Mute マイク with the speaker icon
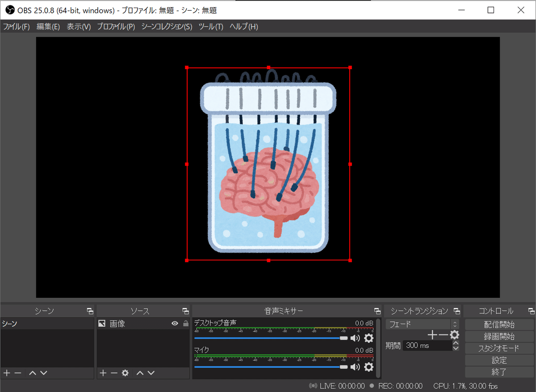536x392 pixels. [x=355, y=367]
